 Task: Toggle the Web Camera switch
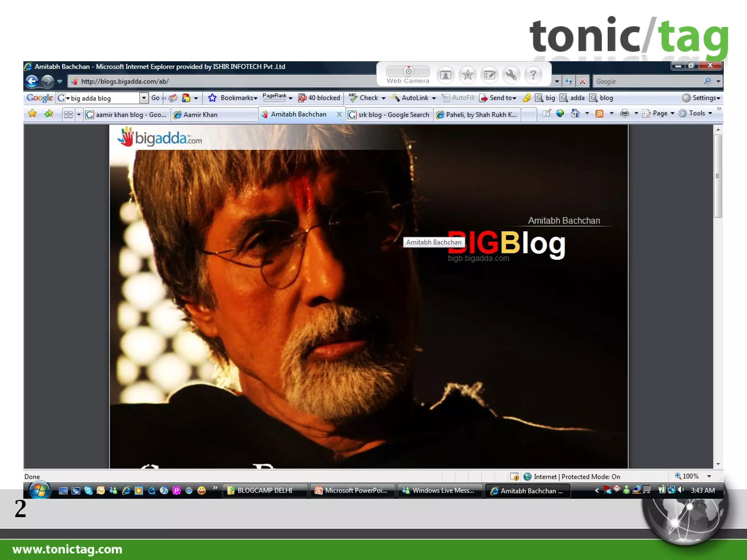[x=408, y=71]
